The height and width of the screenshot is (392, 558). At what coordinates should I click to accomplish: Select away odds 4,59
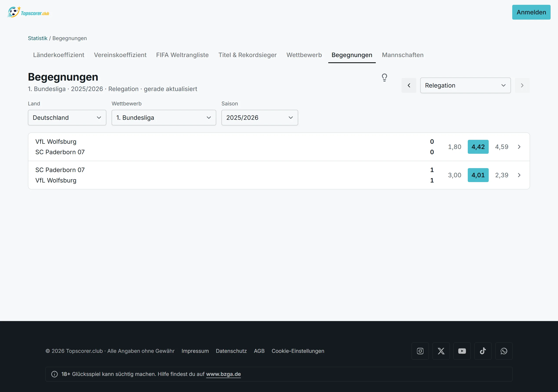tap(502, 147)
